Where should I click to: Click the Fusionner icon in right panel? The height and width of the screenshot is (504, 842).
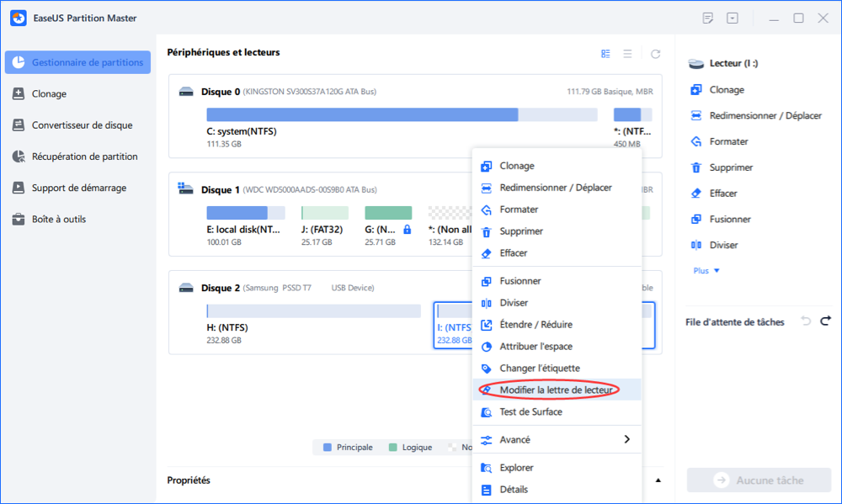point(695,220)
